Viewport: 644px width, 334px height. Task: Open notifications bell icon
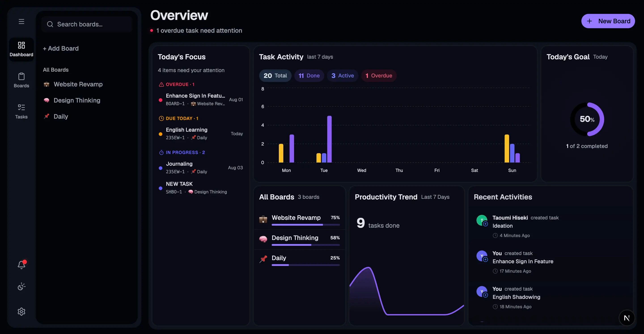[21, 265]
